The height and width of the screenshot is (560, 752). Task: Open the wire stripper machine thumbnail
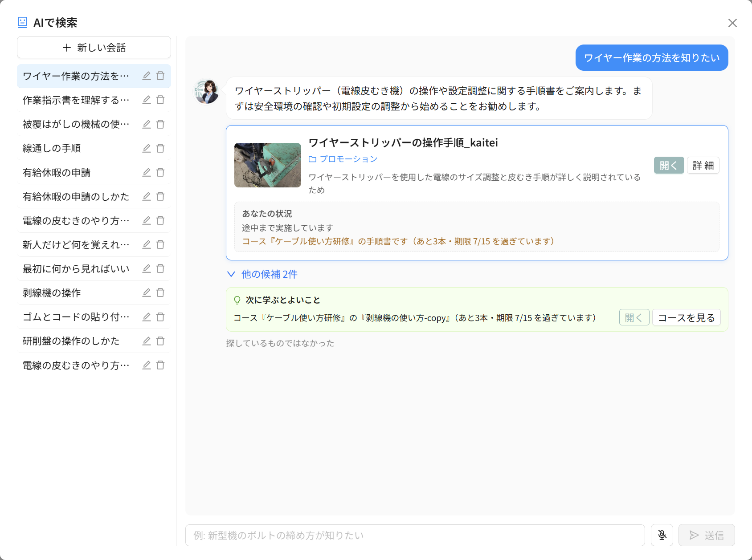[268, 165]
